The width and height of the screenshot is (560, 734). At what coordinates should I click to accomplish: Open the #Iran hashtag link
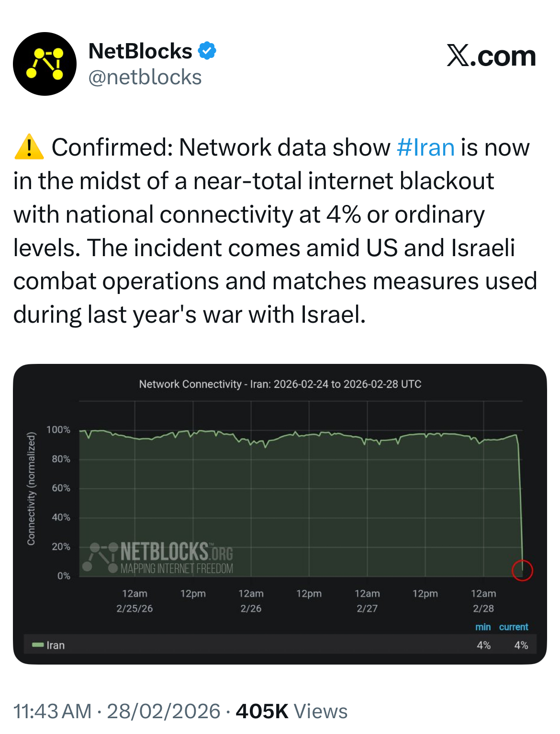click(425, 147)
